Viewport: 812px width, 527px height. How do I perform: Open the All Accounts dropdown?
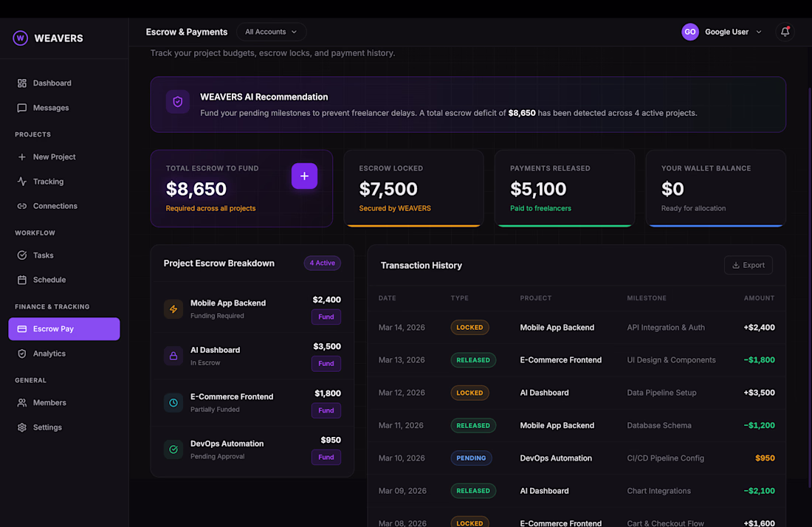click(271, 32)
